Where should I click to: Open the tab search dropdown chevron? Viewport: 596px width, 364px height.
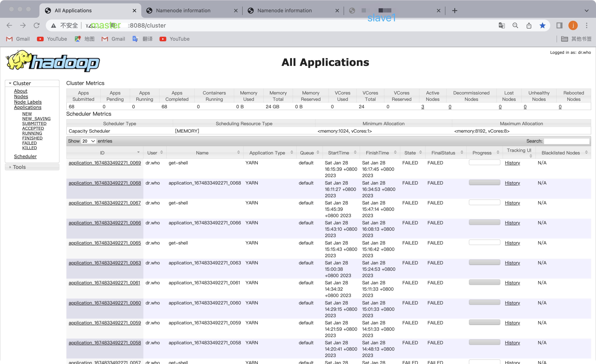pyautogui.click(x=587, y=11)
